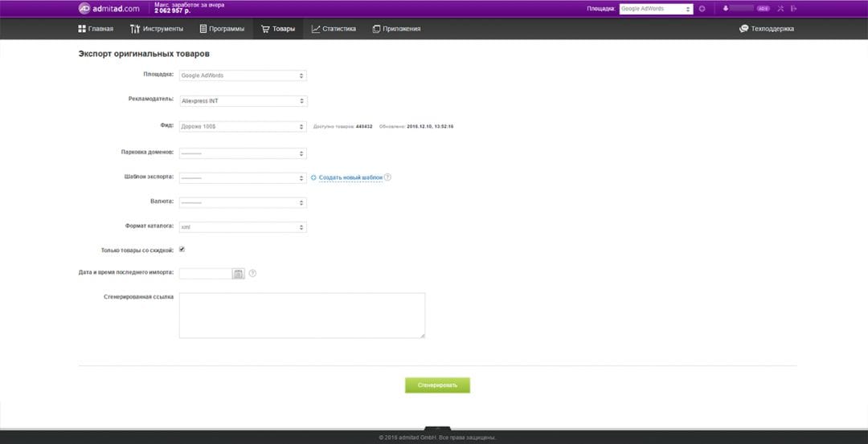
Task: Click help icon next to last import date
Action: 252,273
